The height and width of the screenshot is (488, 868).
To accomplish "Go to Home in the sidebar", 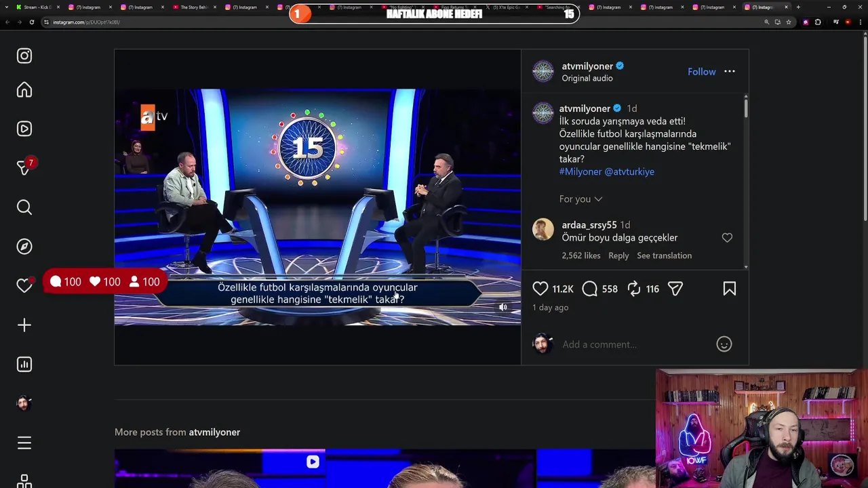I will 24,90.
